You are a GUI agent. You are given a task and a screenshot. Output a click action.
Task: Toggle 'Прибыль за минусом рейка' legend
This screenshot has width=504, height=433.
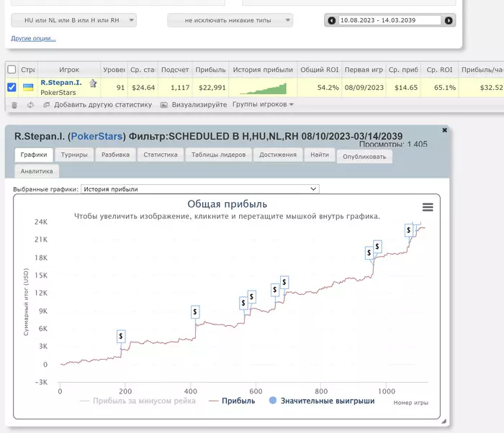(x=138, y=401)
